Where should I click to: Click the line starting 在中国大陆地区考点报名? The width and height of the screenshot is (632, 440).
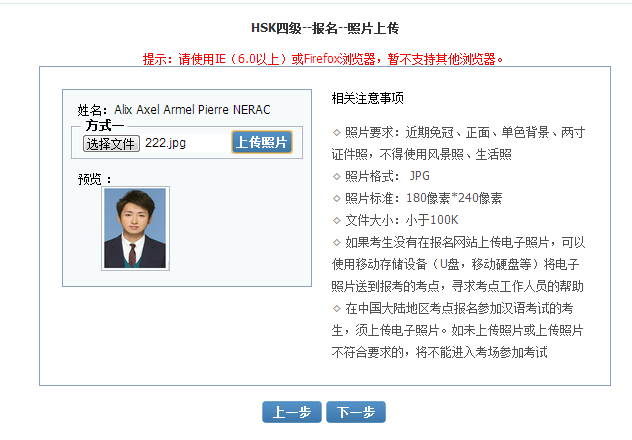(x=453, y=308)
